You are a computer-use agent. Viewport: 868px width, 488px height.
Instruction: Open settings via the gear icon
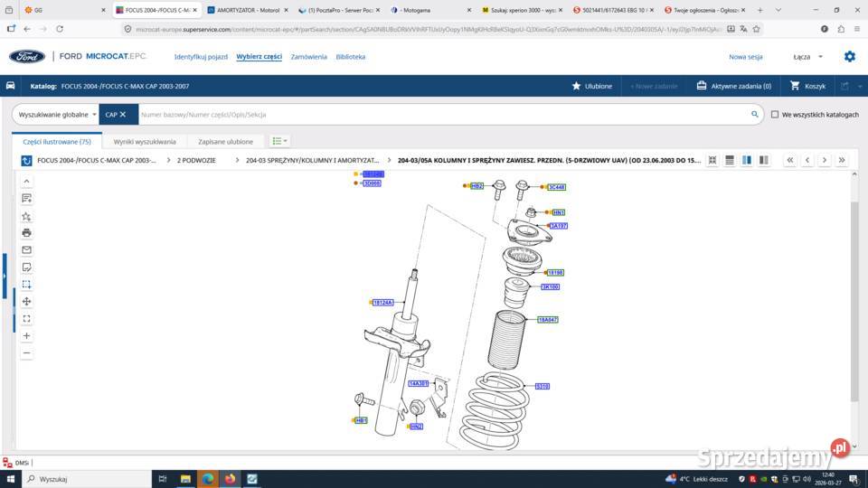(849, 56)
